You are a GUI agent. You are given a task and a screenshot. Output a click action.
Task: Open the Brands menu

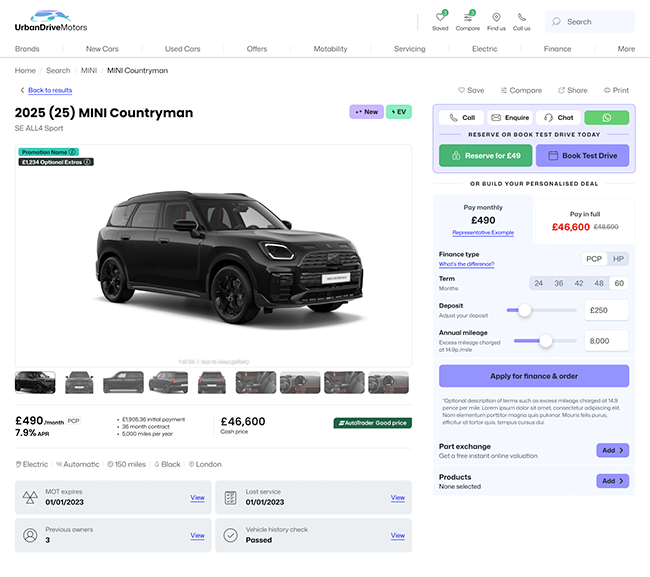tap(27, 49)
